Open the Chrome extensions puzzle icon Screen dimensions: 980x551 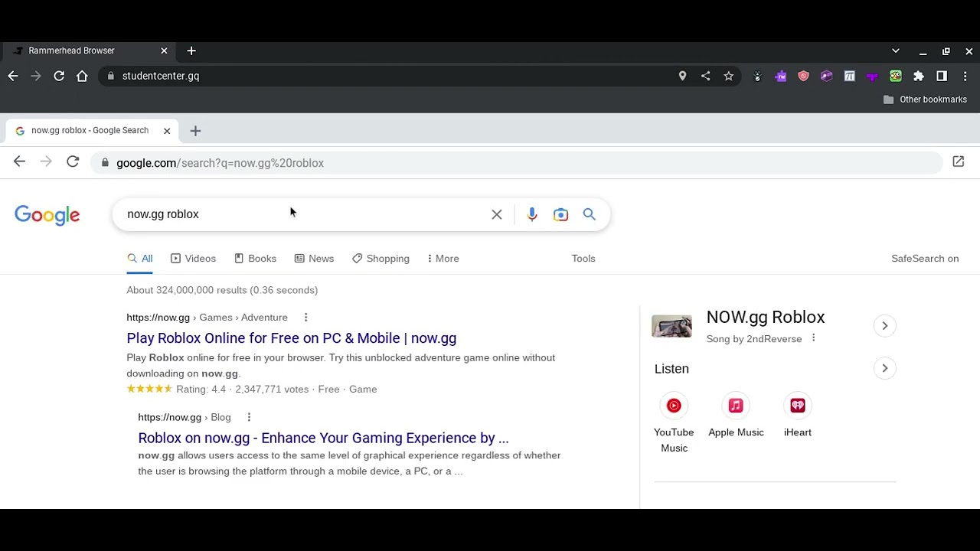[919, 76]
